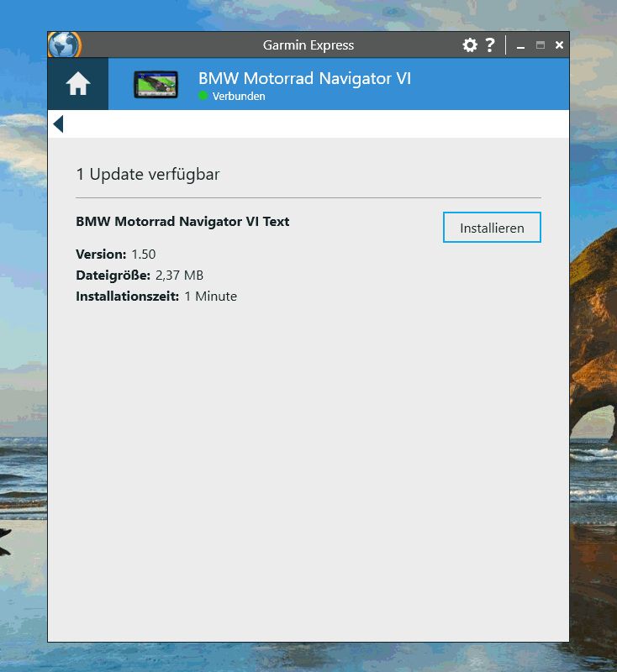Click the "1 Update verfügbar" heading
Screen dimensions: 617x672
148,174
